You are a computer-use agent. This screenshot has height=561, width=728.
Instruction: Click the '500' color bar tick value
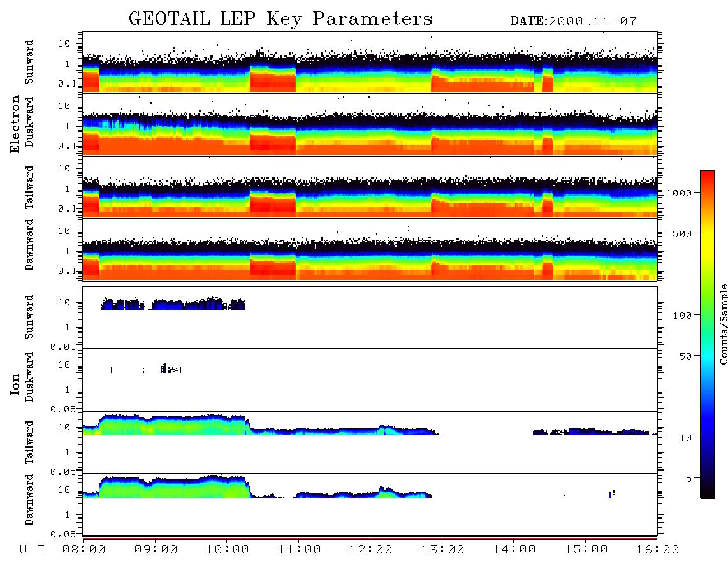683,233
